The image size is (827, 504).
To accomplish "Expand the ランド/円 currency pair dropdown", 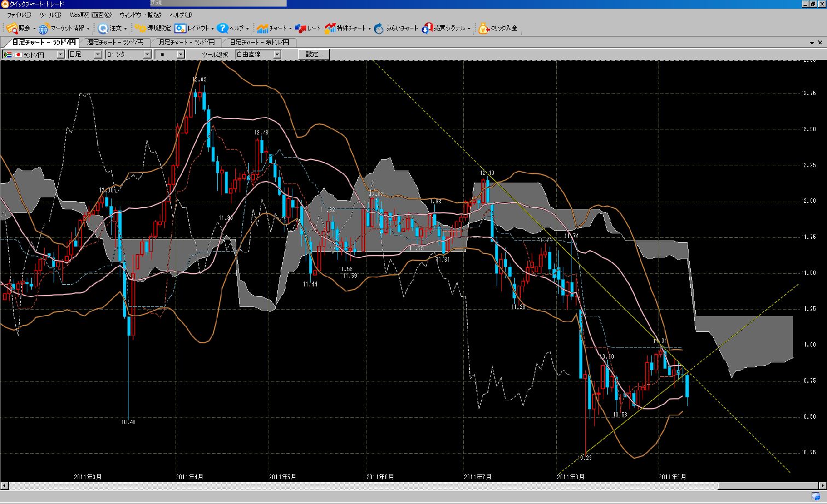I will (60, 55).
